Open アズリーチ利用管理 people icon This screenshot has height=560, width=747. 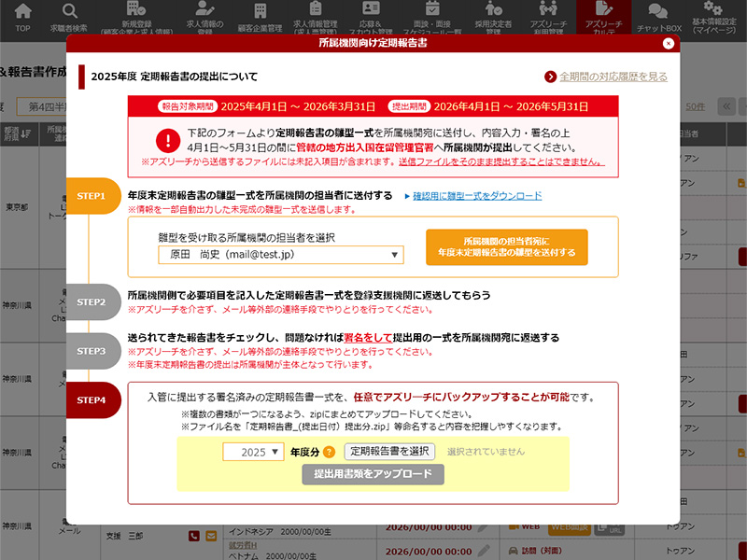548,8
